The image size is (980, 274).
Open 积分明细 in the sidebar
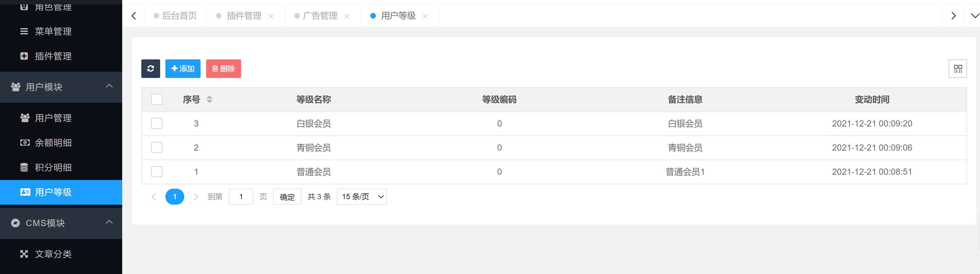coord(53,167)
